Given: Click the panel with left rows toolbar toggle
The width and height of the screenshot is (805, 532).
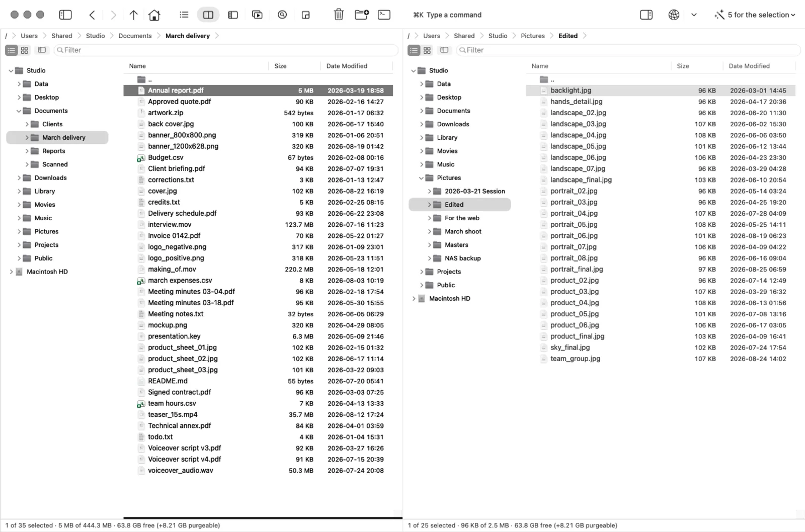Looking at the screenshot, I should (233, 15).
